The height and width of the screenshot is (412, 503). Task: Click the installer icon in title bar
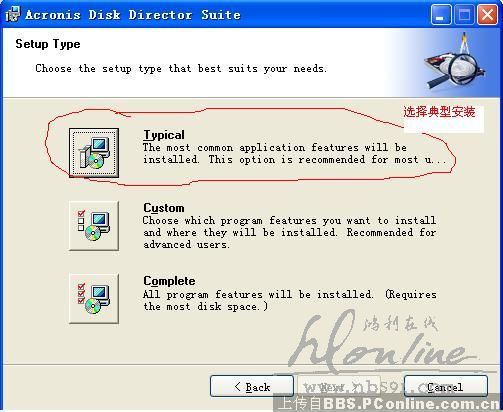[13, 14]
